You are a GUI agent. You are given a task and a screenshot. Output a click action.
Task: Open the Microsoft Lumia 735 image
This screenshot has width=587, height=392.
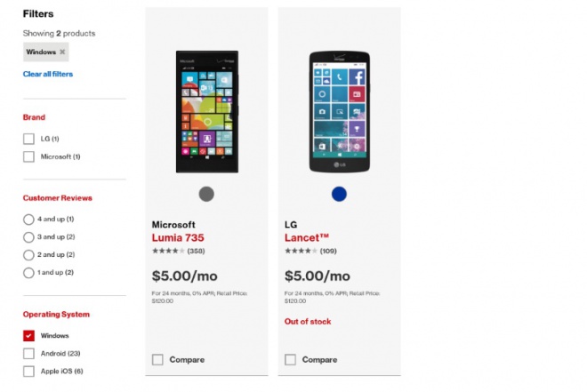click(x=206, y=111)
